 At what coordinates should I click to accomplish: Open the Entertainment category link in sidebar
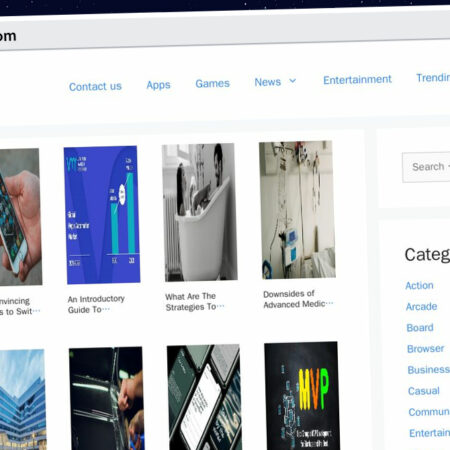coord(430,433)
